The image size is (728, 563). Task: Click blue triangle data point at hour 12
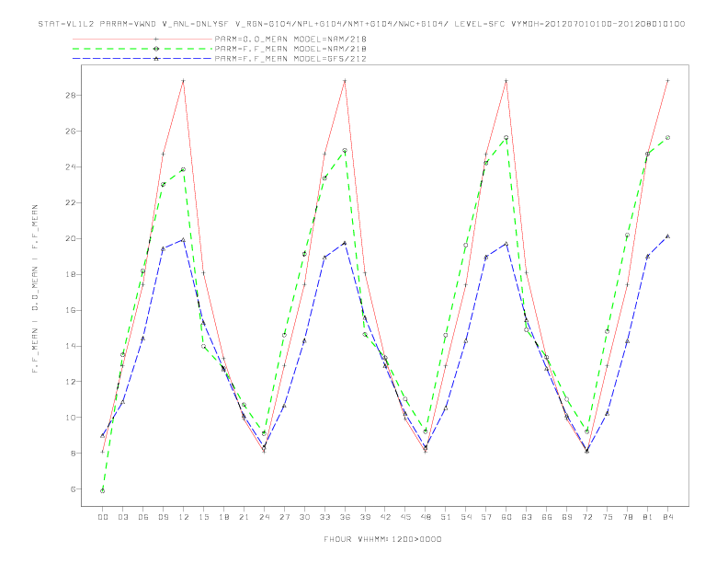coord(184,240)
